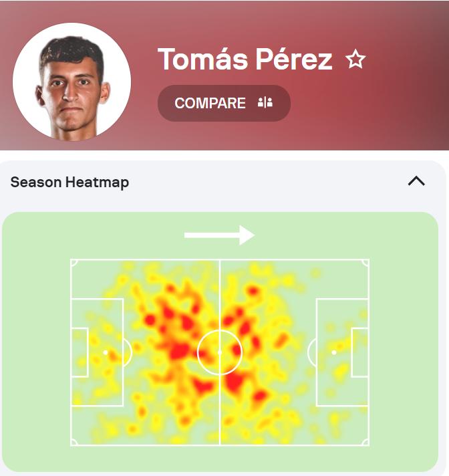The image size is (449, 476).
Task: Click the Season Heatmap title
Action: (69, 182)
